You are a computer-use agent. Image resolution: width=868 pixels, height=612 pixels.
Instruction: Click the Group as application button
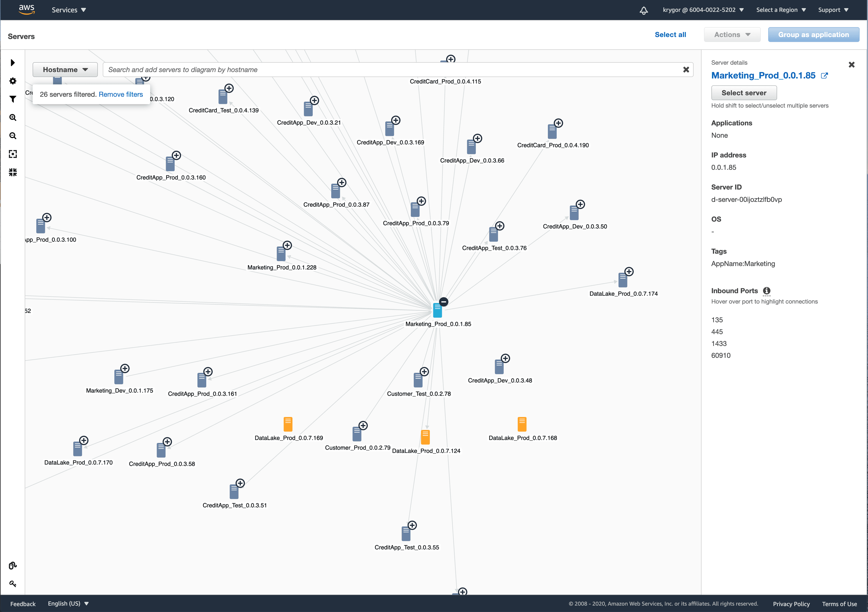(814, 34)
